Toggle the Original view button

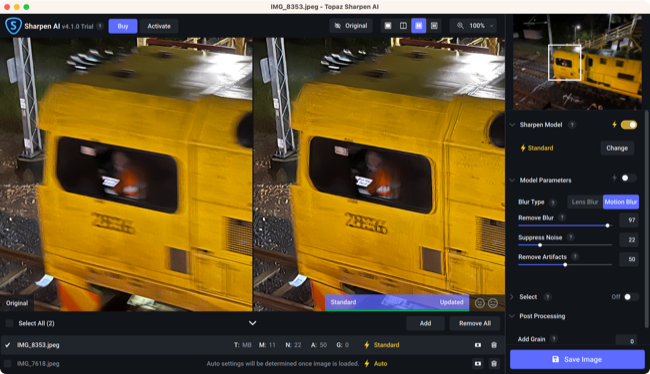[x=351, y=26]
